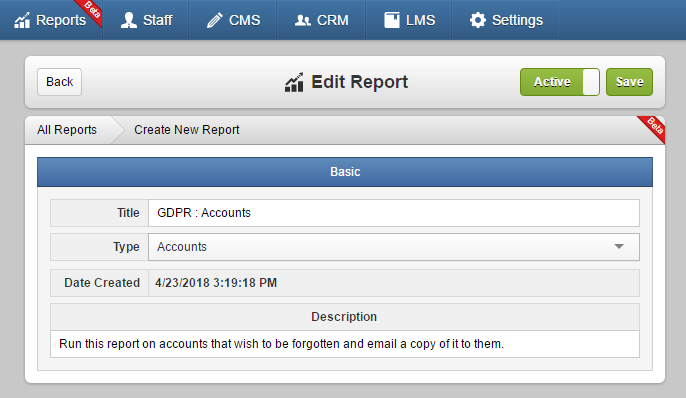Toggle the Active status switch

[560, 82]
